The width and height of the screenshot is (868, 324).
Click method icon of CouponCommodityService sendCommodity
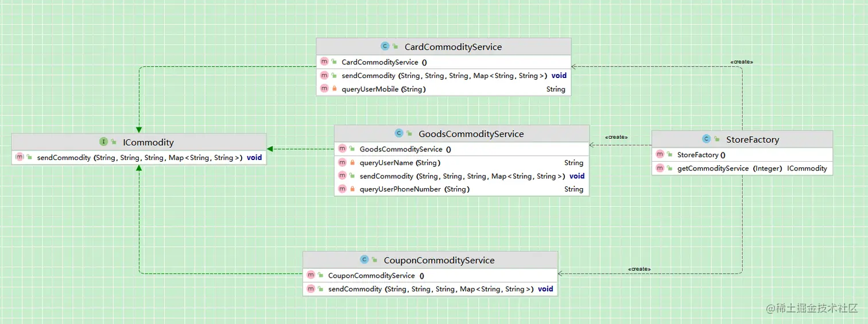click(311, 289)
